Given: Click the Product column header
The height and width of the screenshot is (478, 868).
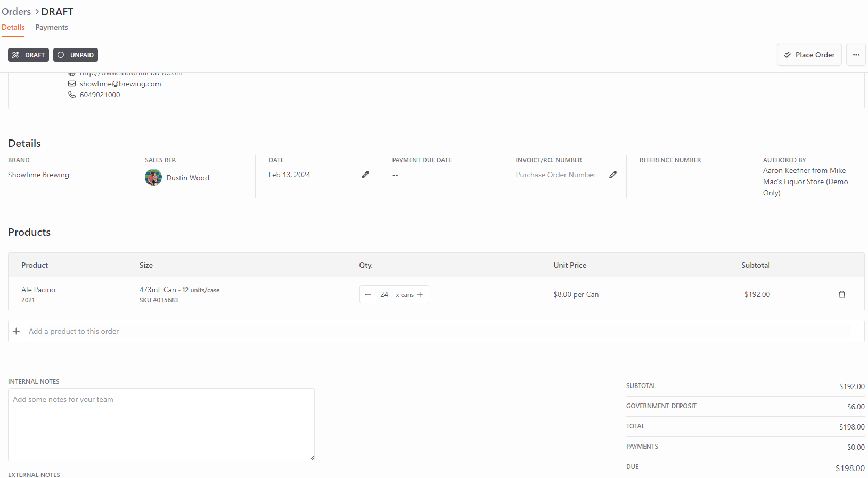Looking at the screenshot, I should (x=35, y=265).
